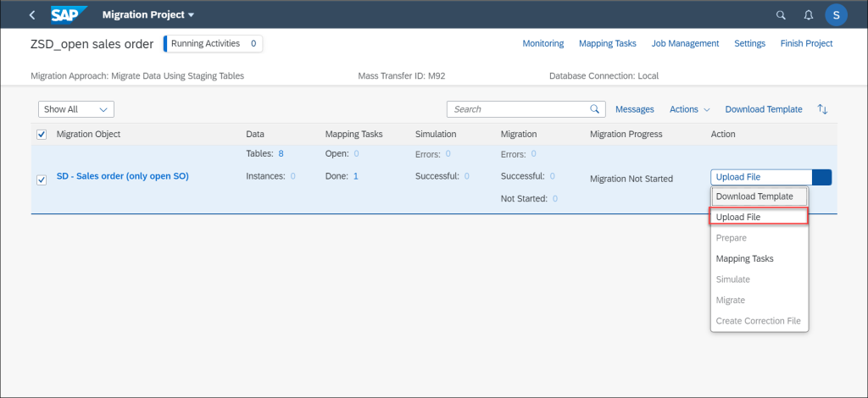Open Job Management

685,43
